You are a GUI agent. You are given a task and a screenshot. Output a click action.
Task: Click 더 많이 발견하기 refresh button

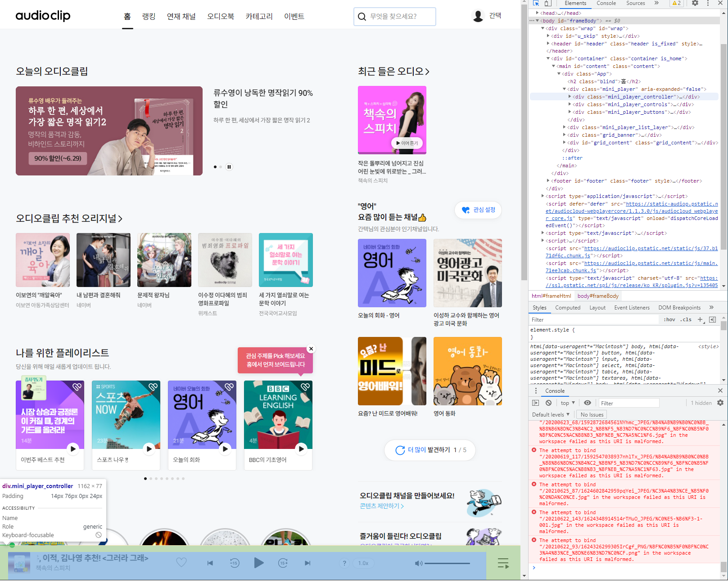431,450
